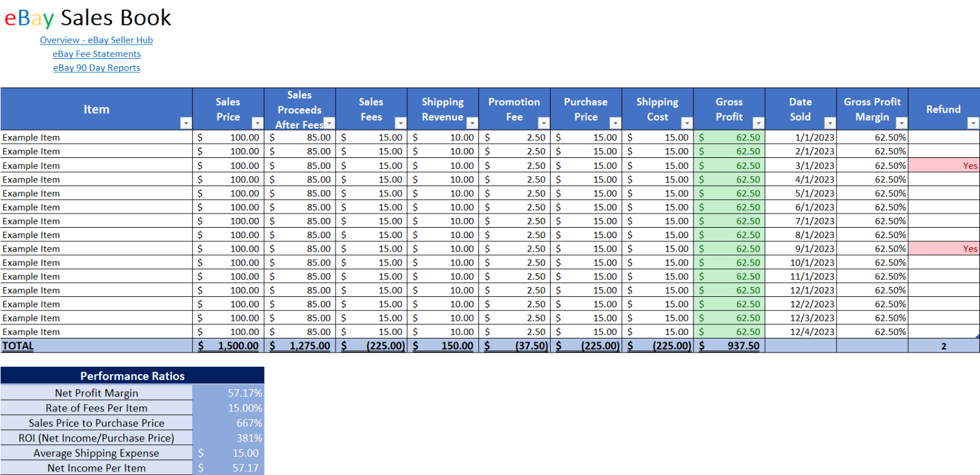Select the TOTAL row label cell
The height and width of the screenshot is (475, 980).
click(96, 346)
